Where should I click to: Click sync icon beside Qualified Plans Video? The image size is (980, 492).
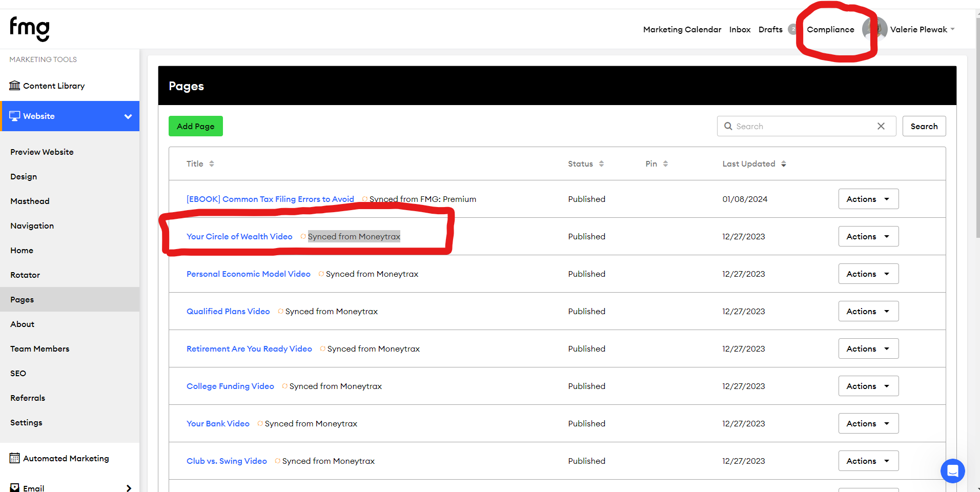(x=280, y=311)
